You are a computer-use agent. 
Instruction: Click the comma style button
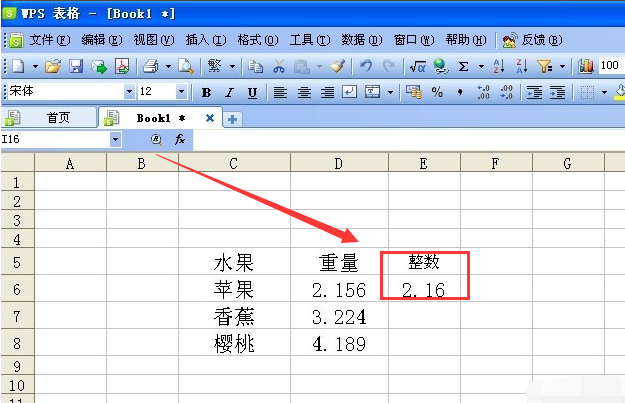tap(460, 92)
